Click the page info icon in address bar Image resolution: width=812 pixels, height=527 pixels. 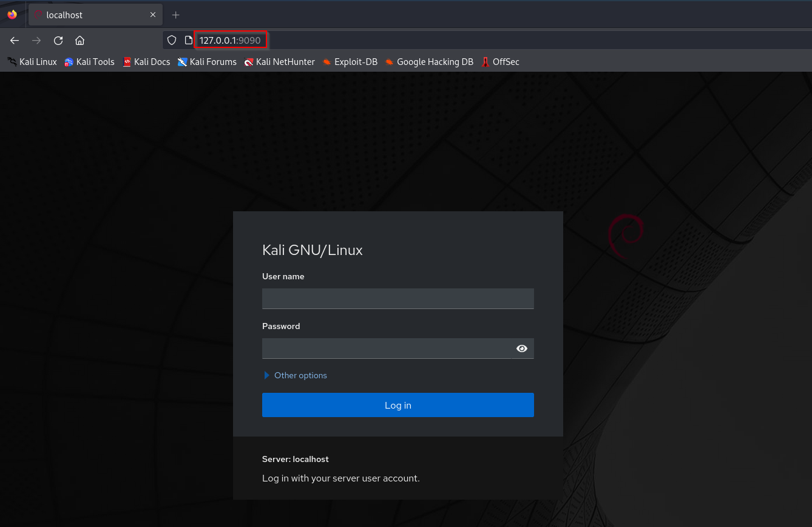[x=189, y=40]
